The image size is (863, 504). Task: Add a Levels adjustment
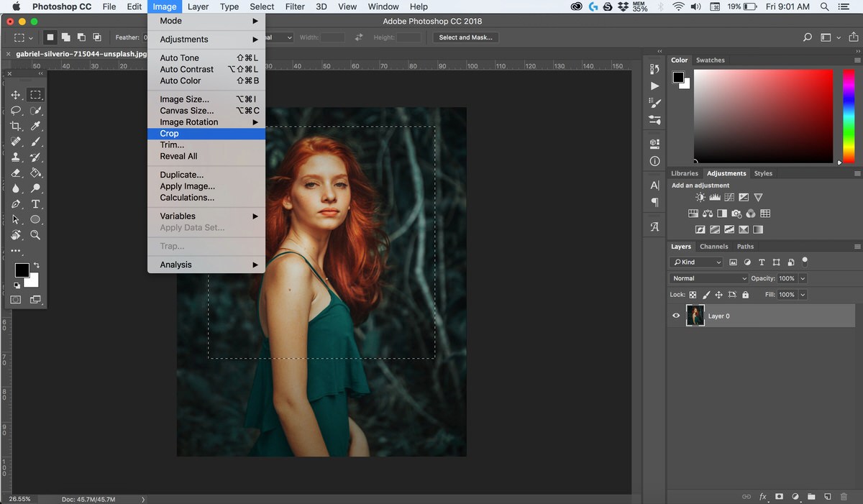pos(715,197)
